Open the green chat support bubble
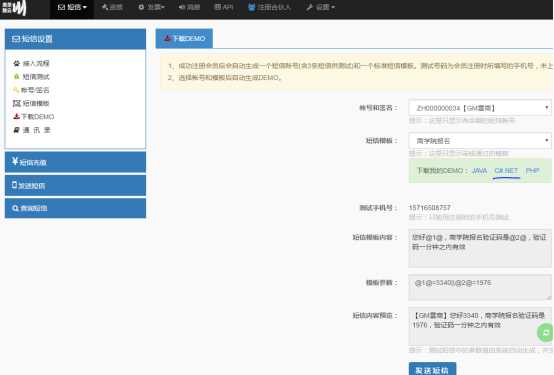This screenshot has height=375, width=554. point(545,333)
